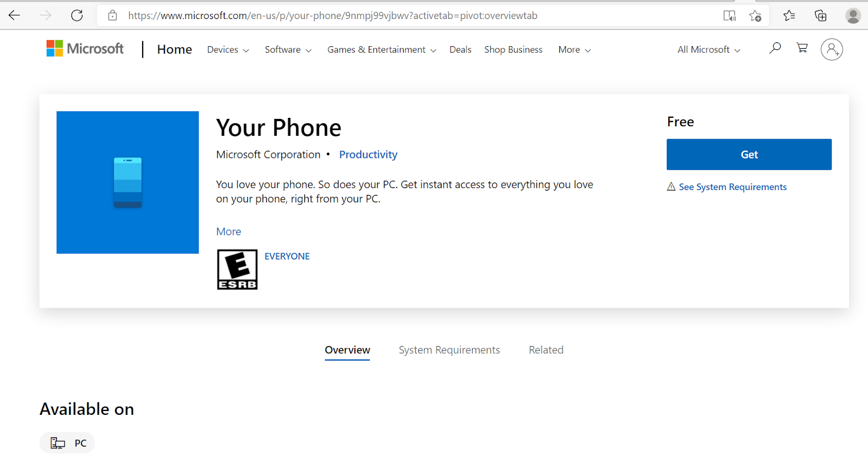Click the browser forward arrow

pyautogui.click(x=46, y=15)
